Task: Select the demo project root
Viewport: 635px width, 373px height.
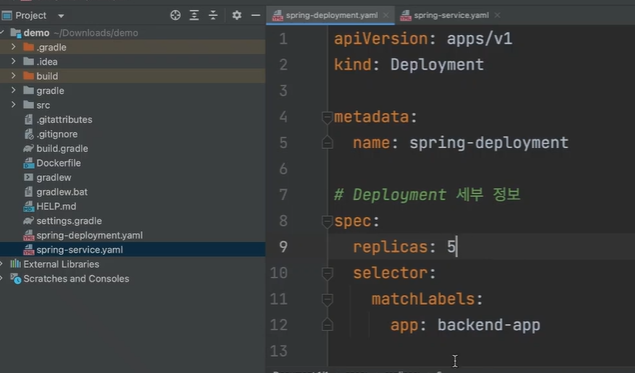Action: (x=36, y=33)
